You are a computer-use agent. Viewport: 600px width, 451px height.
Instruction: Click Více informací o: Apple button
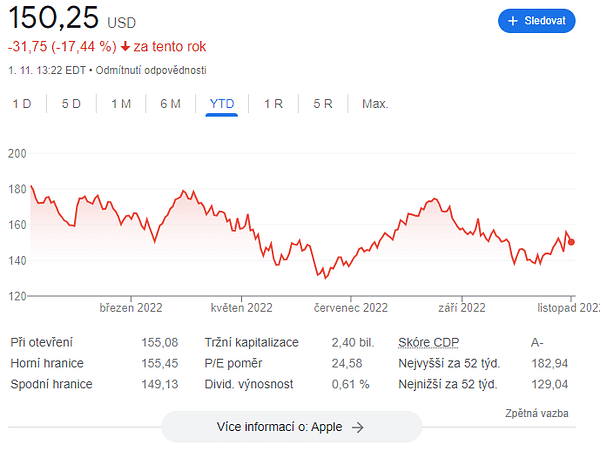tap(291, 427)
